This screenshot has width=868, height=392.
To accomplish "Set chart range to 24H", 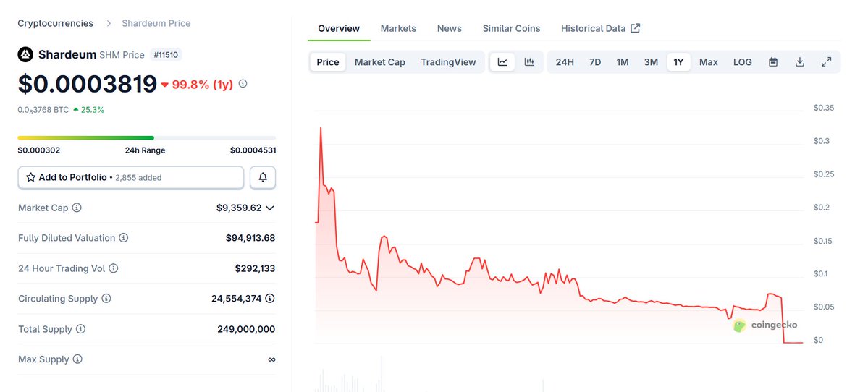I will point(565,62).
